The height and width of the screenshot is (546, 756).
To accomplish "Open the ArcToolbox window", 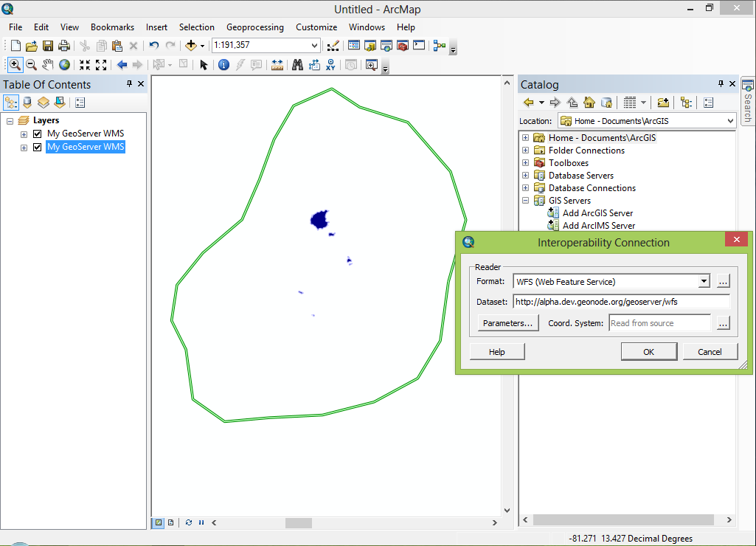I will (x=403, y=46).
